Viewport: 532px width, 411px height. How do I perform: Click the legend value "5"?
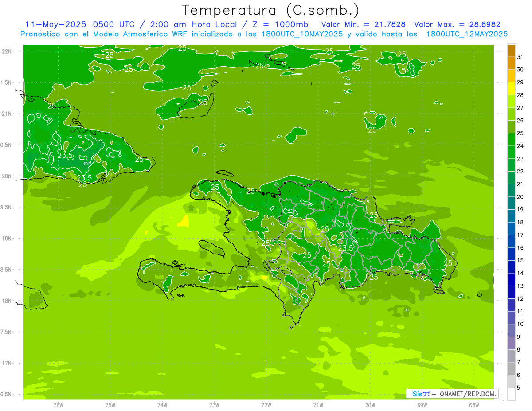(519, 388)
